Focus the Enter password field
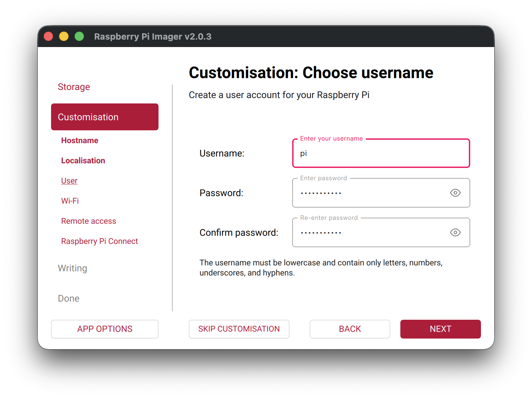532x399 pixels. coord(369,193)
